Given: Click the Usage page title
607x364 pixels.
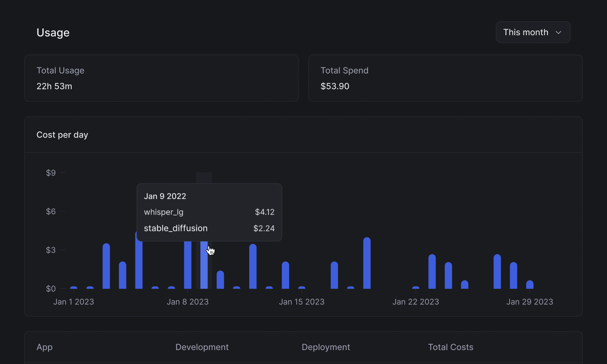Looking at the screenshot, I should [x=53, y=33].
